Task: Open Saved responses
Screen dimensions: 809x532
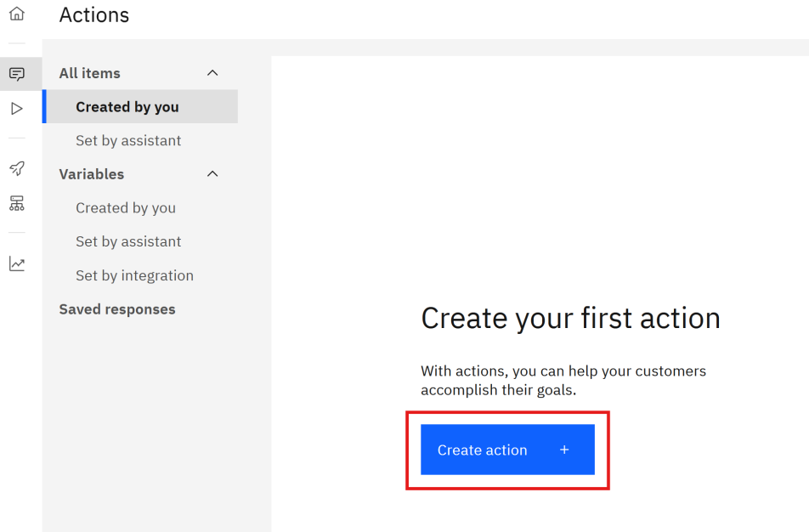Action: click(117, 309)
